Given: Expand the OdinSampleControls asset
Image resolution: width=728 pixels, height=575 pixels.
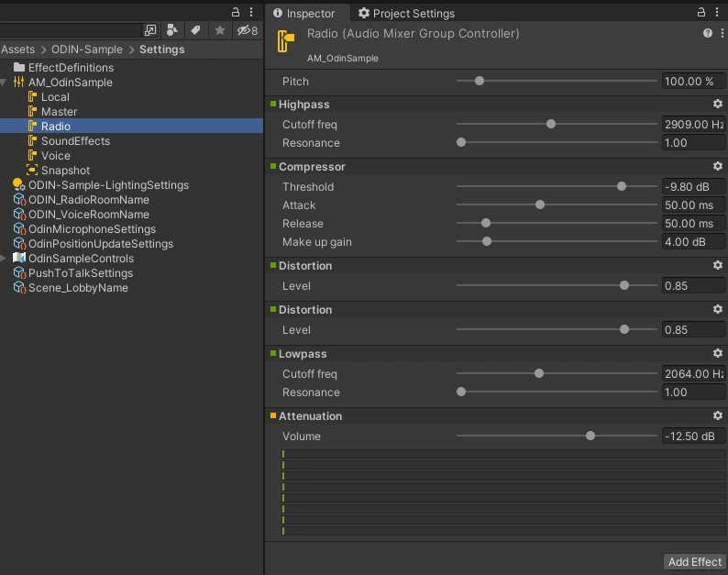Looking at the screenshot, I should 4,258.
